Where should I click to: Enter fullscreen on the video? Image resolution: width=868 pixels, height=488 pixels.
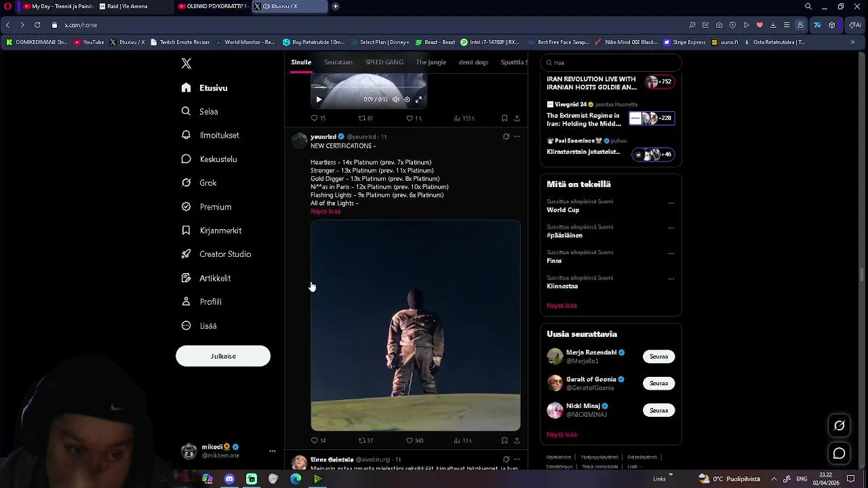418,100
